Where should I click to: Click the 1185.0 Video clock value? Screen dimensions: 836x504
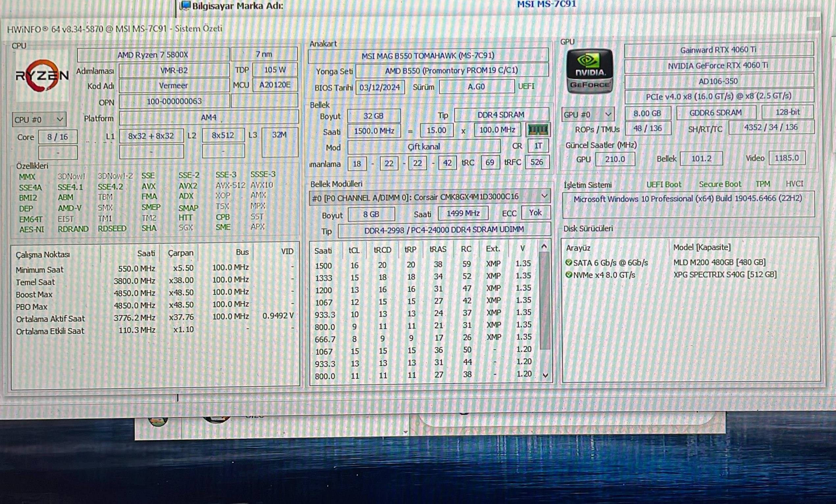point(786,158)
